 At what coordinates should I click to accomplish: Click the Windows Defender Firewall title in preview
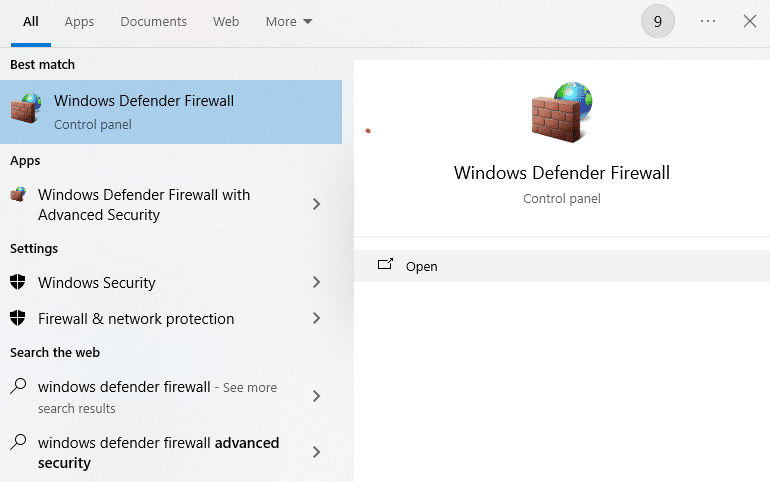tap(562, 173)
